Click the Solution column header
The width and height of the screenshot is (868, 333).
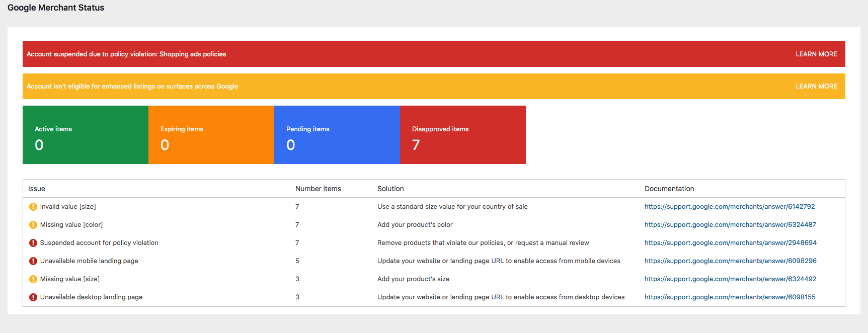(390, 189)
